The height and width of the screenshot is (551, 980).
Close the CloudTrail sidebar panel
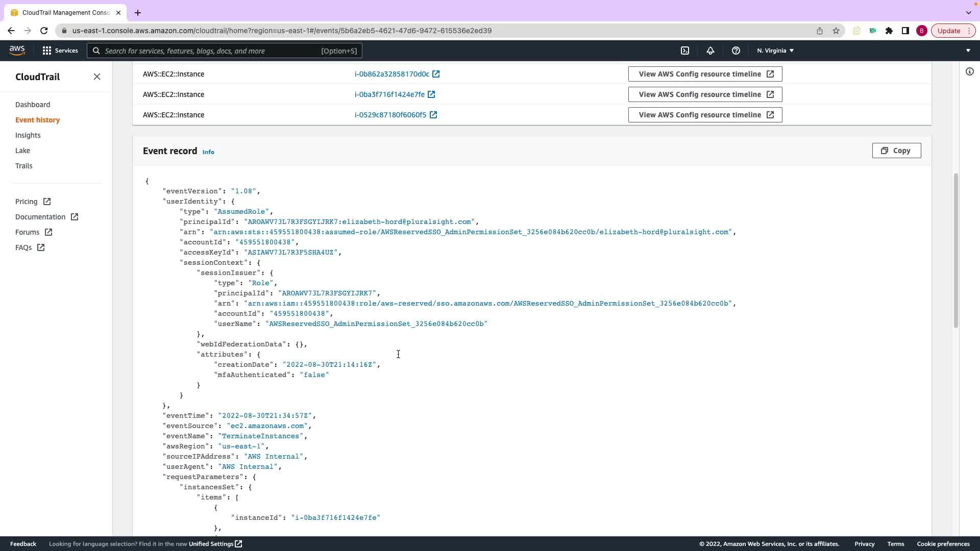[x=97, y=77]
